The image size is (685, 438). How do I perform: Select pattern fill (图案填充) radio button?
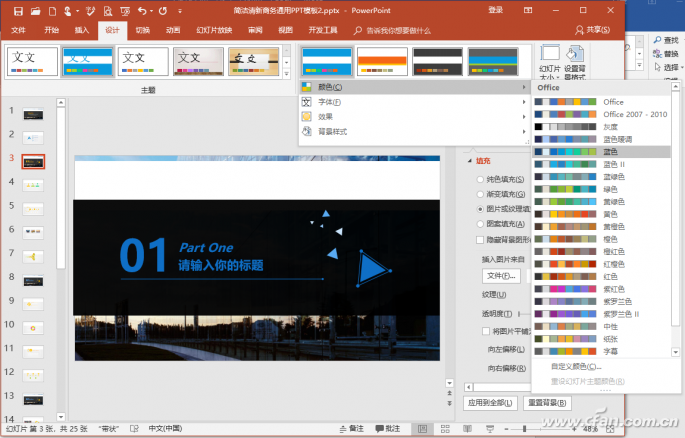click(x=480, y=224)
